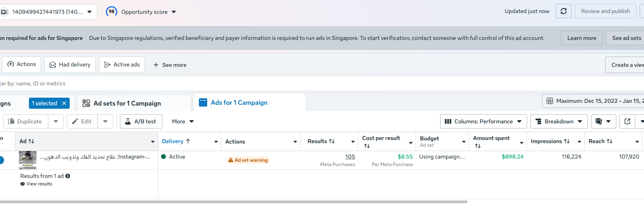Switch to Ad sets for 1 Campaign tab
Screen dimensions: 644x206
[x=127, y=103]
